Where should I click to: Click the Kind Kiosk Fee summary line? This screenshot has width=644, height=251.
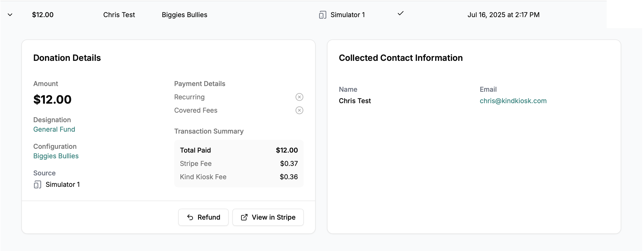point(239,177)
